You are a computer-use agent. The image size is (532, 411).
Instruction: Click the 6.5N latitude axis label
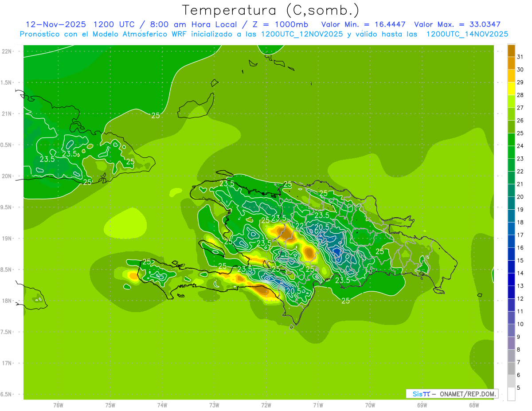(6, 395)
